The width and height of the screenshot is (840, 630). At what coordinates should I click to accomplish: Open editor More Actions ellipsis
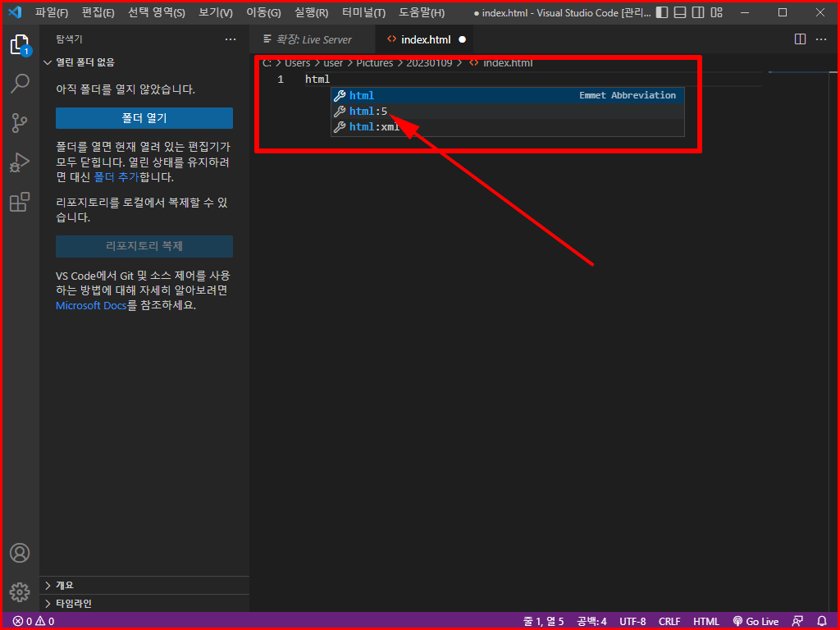[x=820, y=39]
